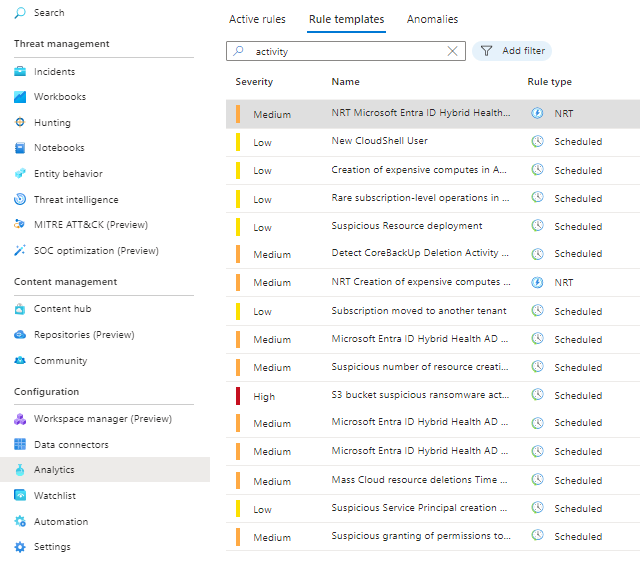
Task: Open Content hub in sidebar
Action: [62, 309]
